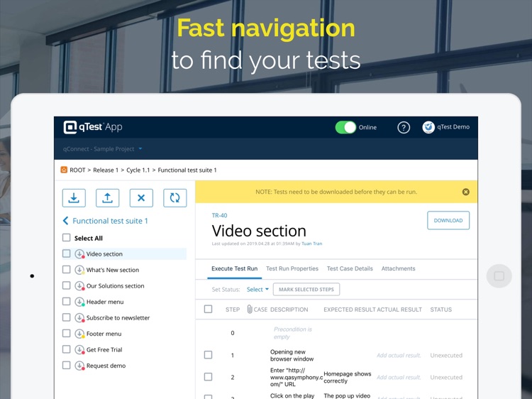Switch to the Test Run Properties tab

(292, 268)
